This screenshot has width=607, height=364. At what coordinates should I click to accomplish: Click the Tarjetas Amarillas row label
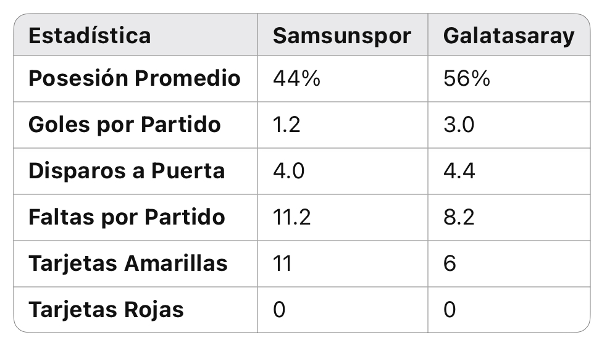(x=128, y=264)
